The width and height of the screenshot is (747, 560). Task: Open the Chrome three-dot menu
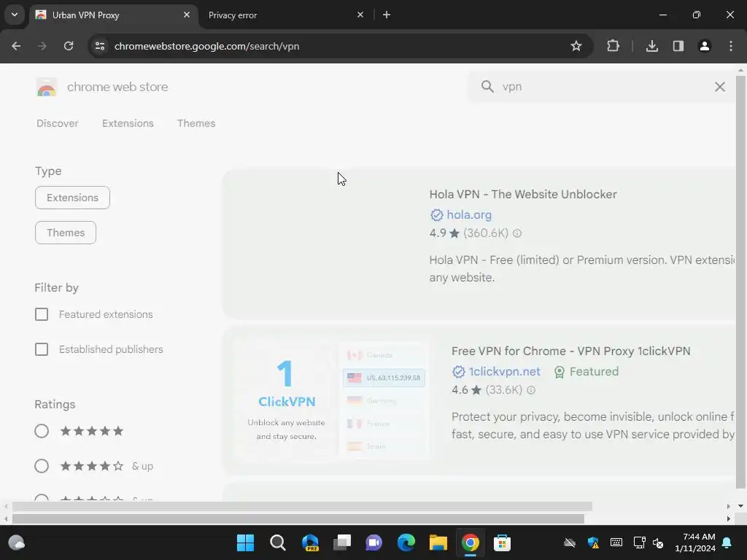[x=731, y=46]
